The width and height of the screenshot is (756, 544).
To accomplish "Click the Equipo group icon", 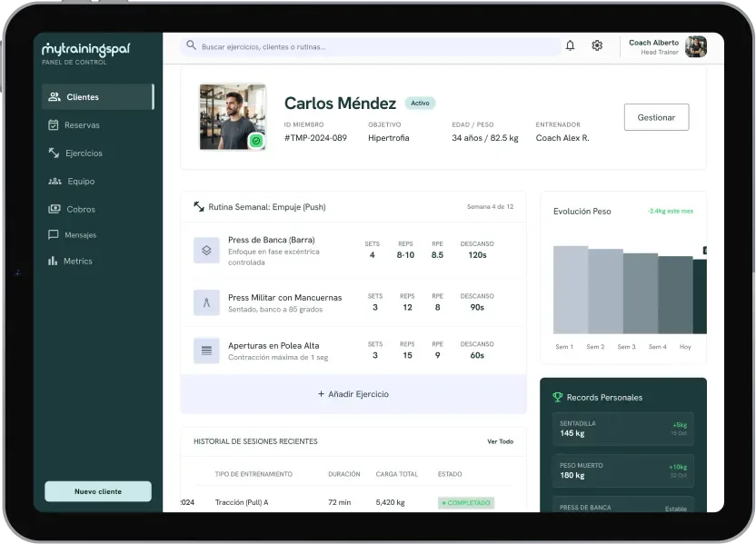I will (55, 181).
